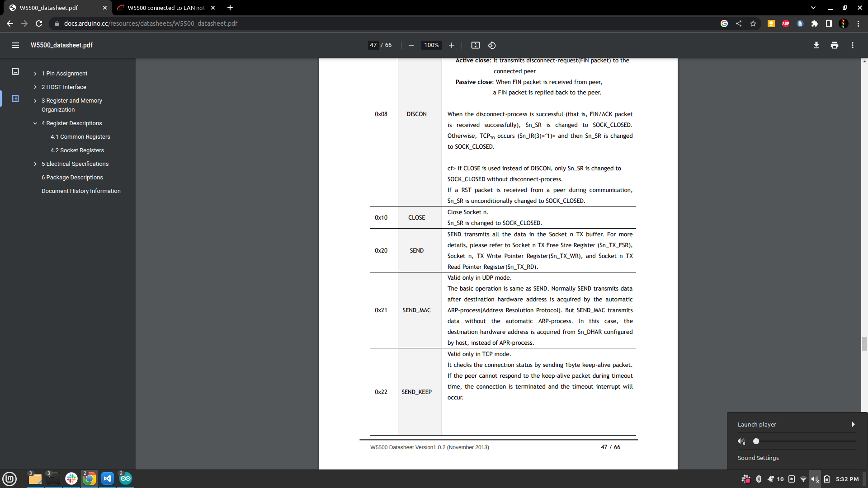868x488 pixels.
Task: Switch to W5500 connected to LAN tab
Action: 165,8
